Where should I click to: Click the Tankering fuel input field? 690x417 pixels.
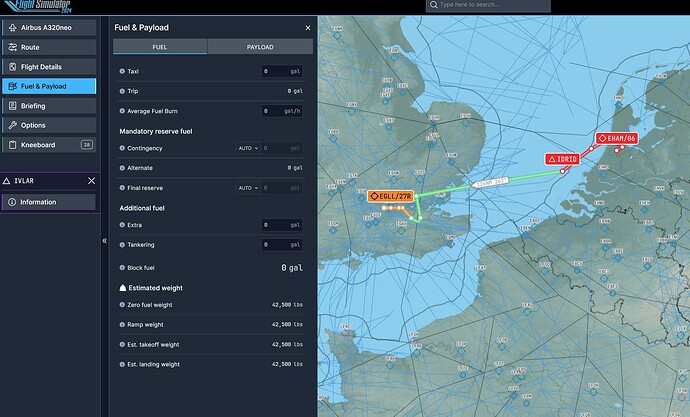tap(282, 245)
